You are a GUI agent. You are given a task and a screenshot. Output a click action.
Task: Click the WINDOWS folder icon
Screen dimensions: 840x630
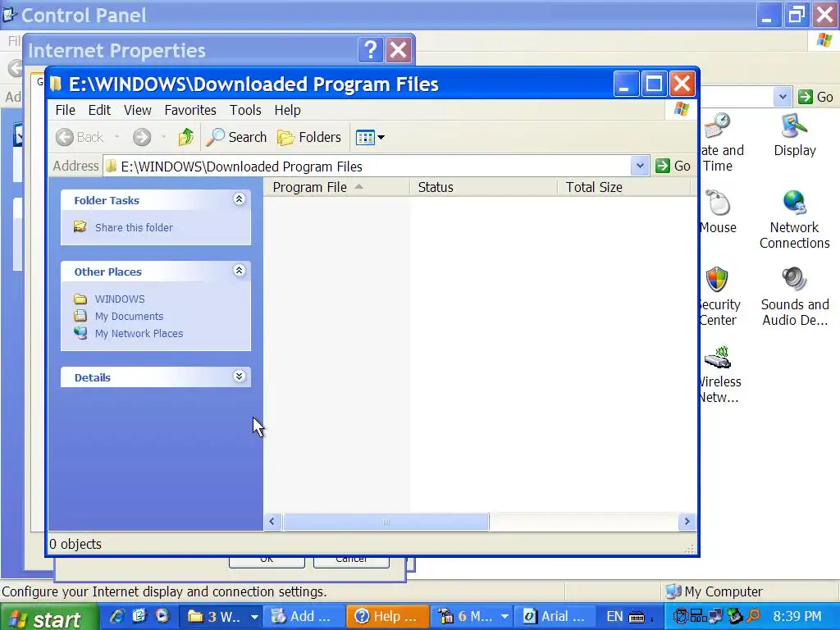point(80,299)
